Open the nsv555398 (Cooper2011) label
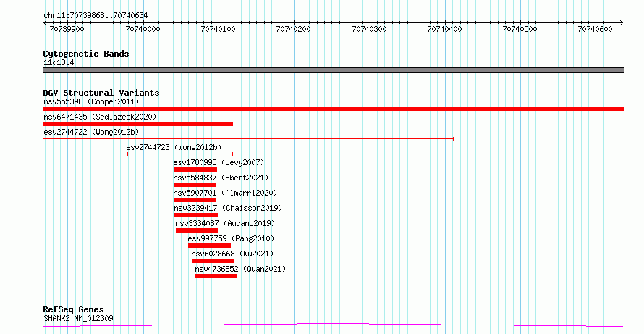 click(x=91, y=101)
